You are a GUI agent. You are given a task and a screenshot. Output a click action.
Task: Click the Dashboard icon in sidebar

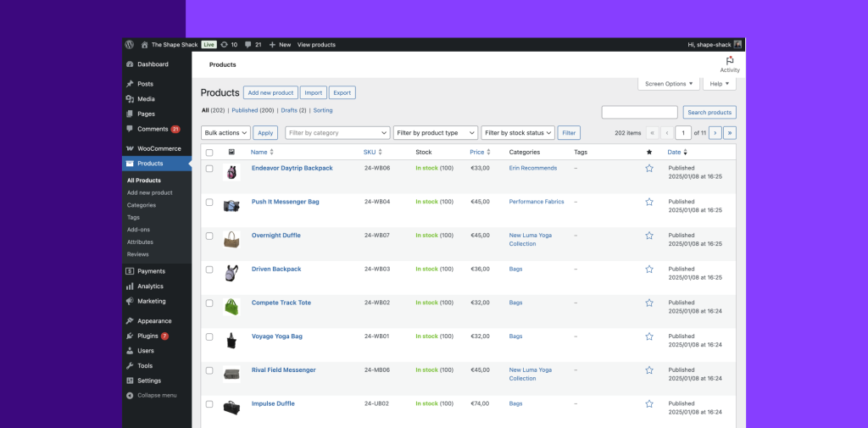point(130,64)
